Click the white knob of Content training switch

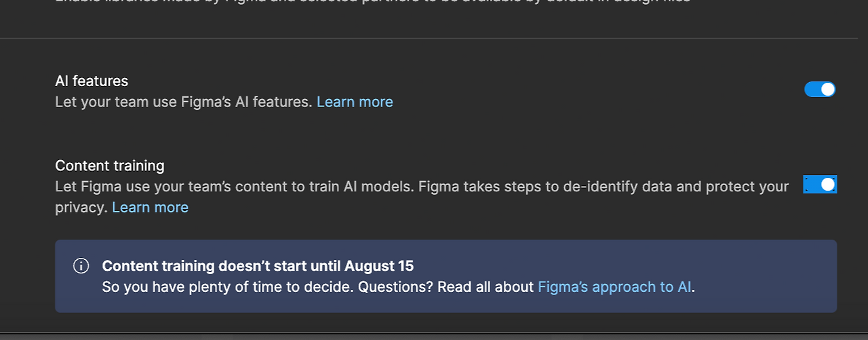coord(827,185)
